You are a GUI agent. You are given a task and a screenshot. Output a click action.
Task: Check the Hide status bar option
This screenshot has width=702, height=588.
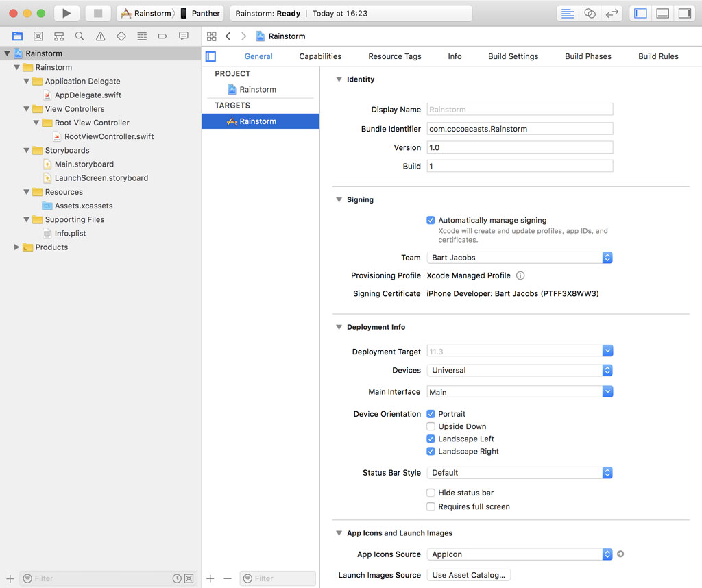[431, 492]
